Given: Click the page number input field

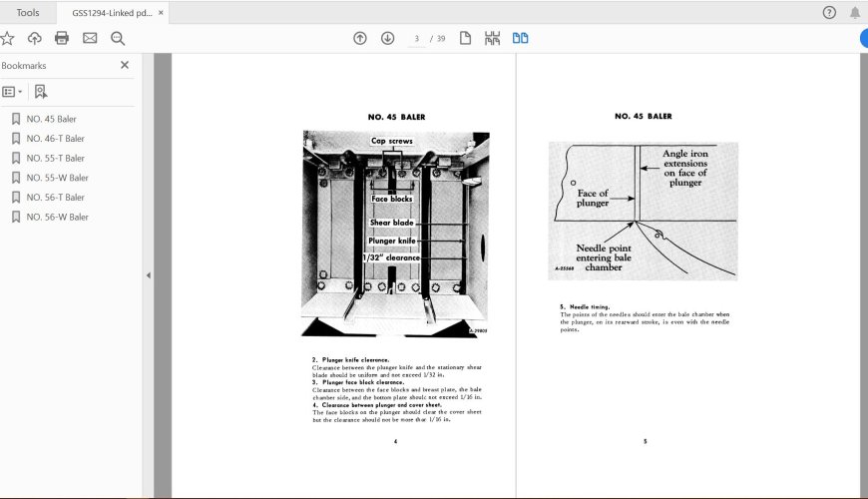Looking at the screenshot, I should tap(416, 38).
